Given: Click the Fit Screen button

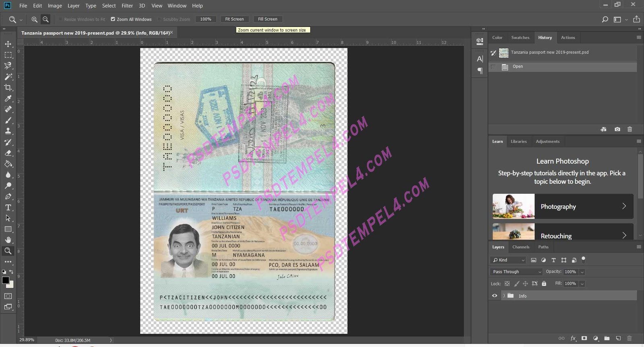Looking at the screenshot, I should point(234,19).
